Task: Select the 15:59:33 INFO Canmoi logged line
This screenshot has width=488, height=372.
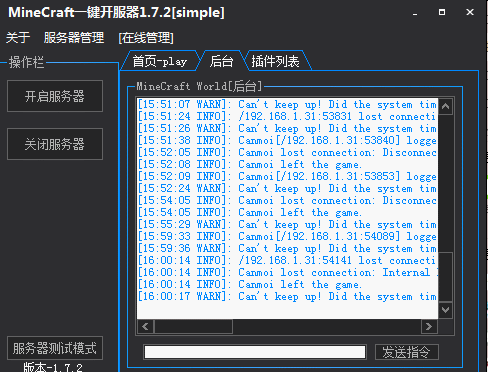Action: tap(287, 236)
